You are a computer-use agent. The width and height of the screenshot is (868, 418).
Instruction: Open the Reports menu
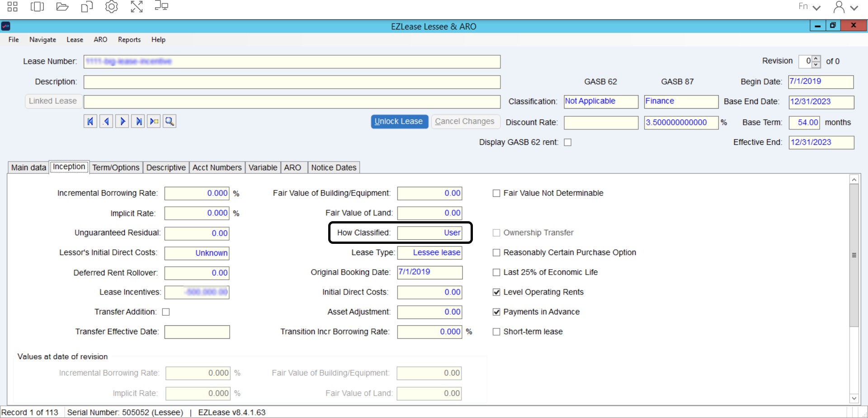[x=129, y=39]
